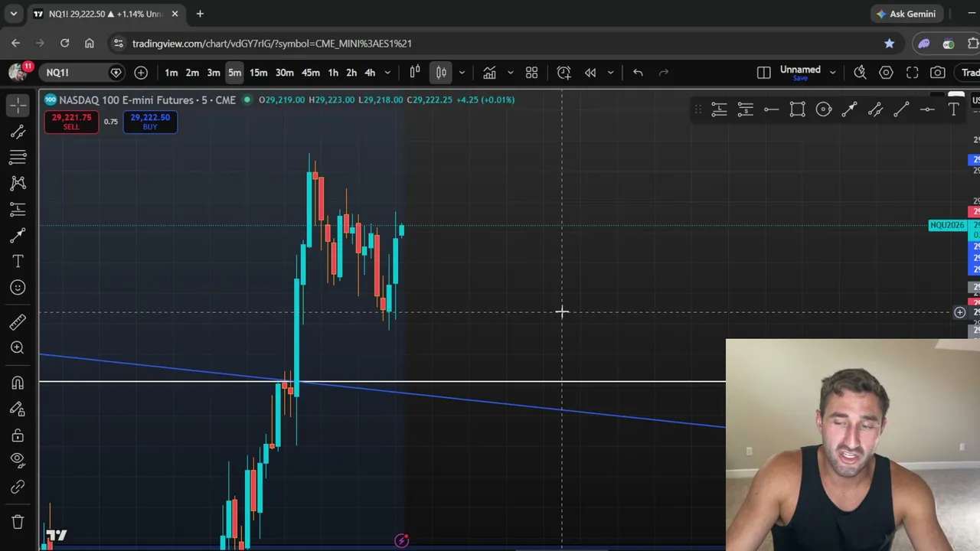The height and width of the screenshot is (551, 980).
Task: Switch to the 1h timeframe
Action: pyautogui.click(x=333, y=73)
